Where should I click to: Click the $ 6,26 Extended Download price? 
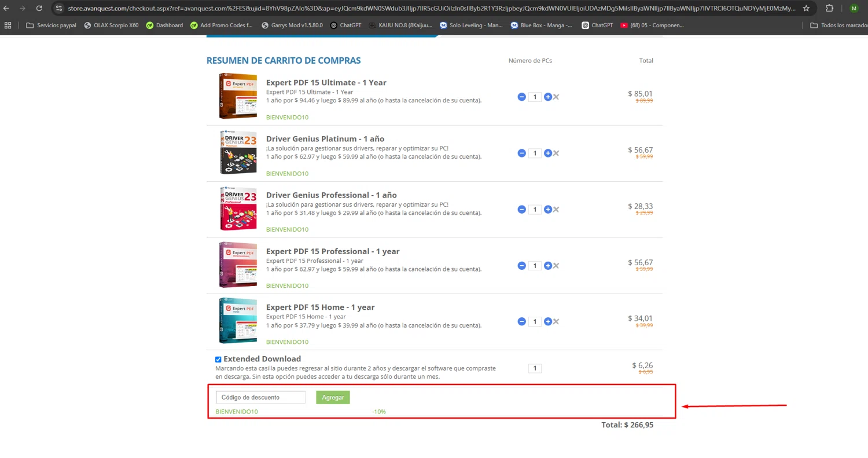[642, 365]
